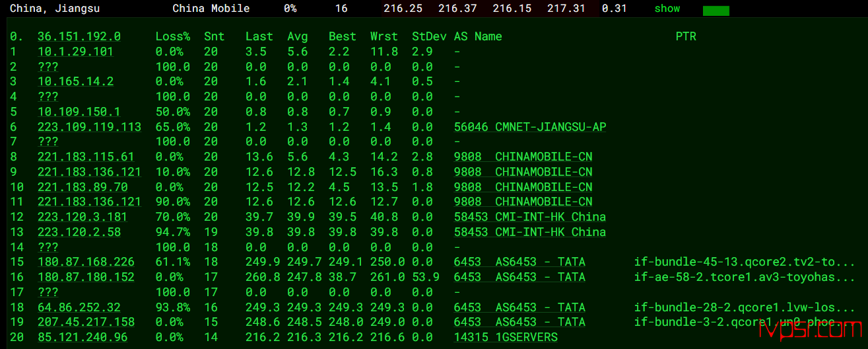This screenshot has width=868, height=349.
Task: Open hop 8 CHINAMOBILE-CN AS link
Action: point(523,157)
